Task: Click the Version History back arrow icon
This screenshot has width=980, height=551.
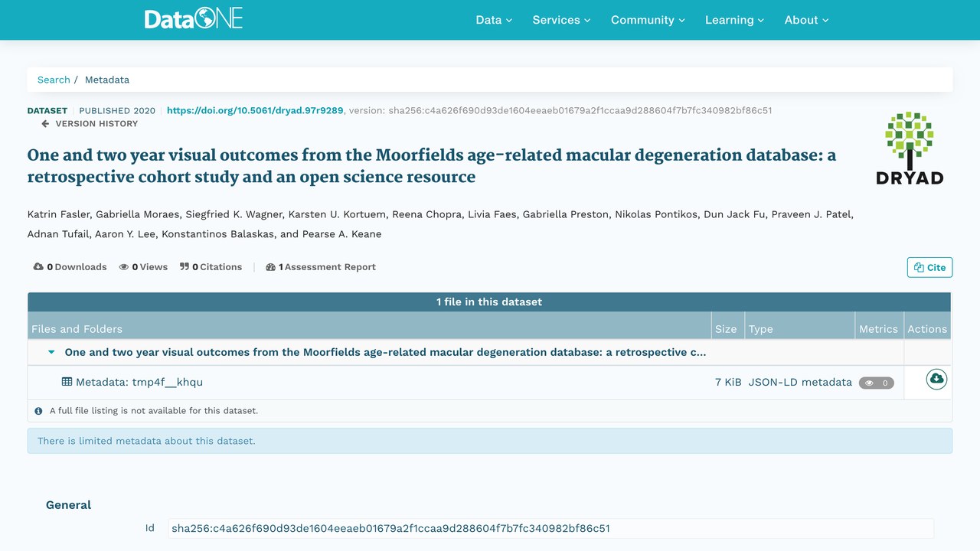Action: tap(45, 123)
